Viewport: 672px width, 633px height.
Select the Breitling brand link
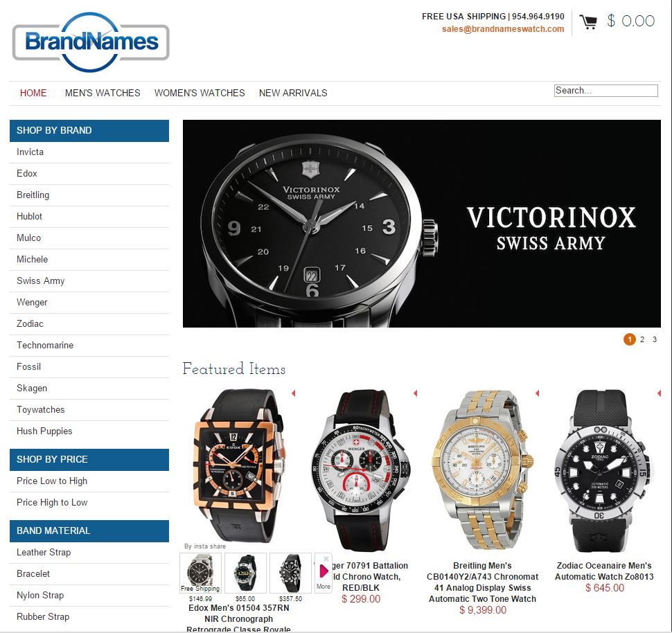33,195
